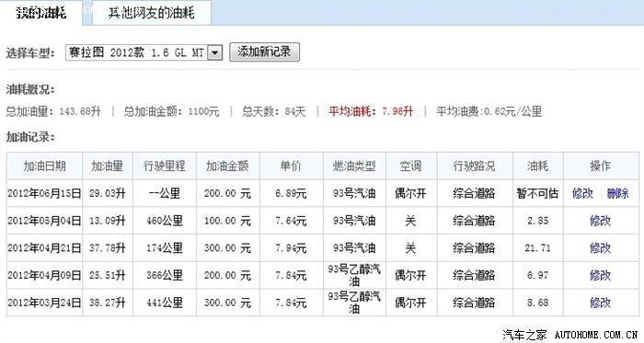Open the 其他网友的油耗 tab
This screenshot has height=343, width=644.
(151, 13)
